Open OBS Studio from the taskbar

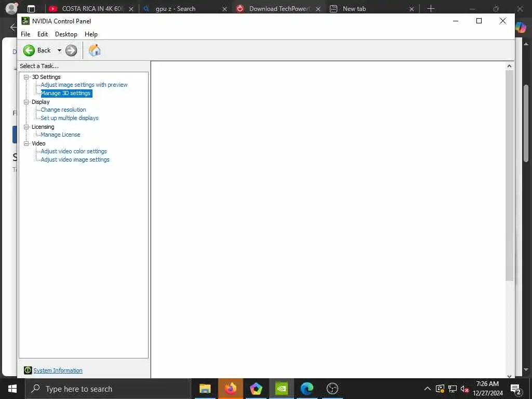pos(332,389)
